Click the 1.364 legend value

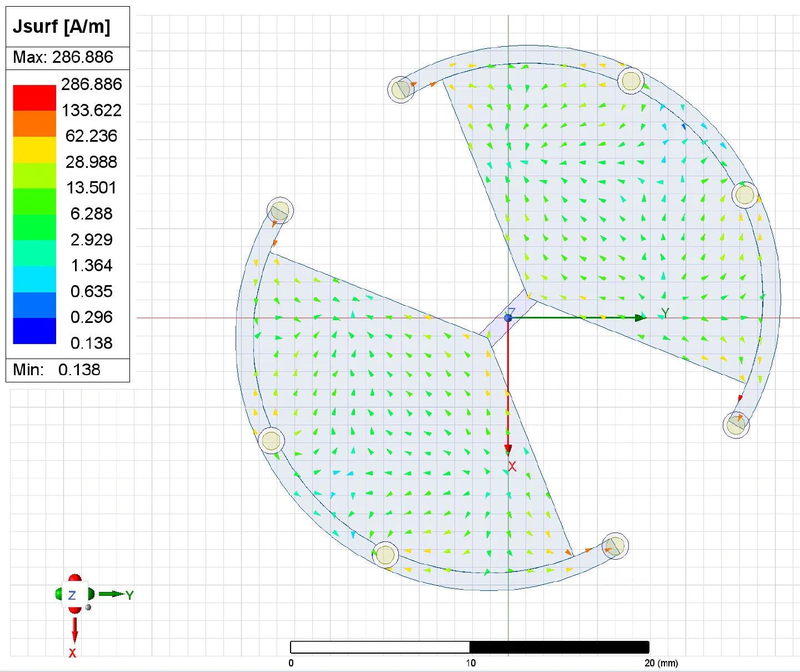tap(92, 266)
